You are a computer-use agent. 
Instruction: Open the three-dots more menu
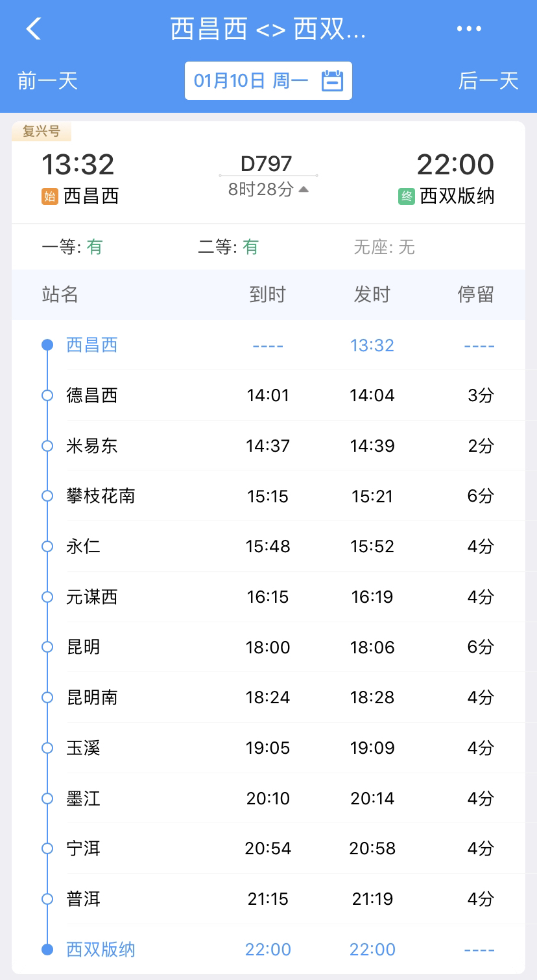click(469, 29)
